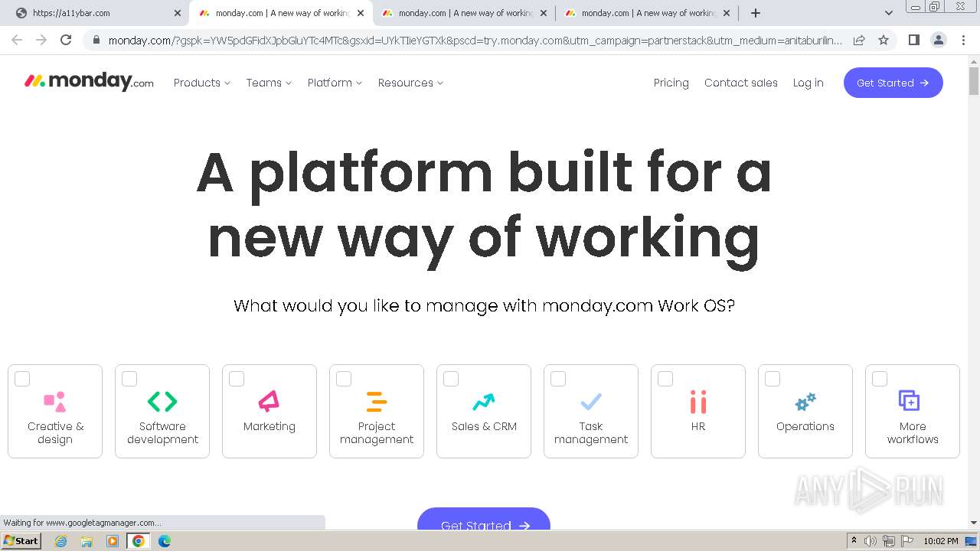Expand the Products dropdown menu
The width and height of the screenshot is (980, 551).
click(202, 83)
